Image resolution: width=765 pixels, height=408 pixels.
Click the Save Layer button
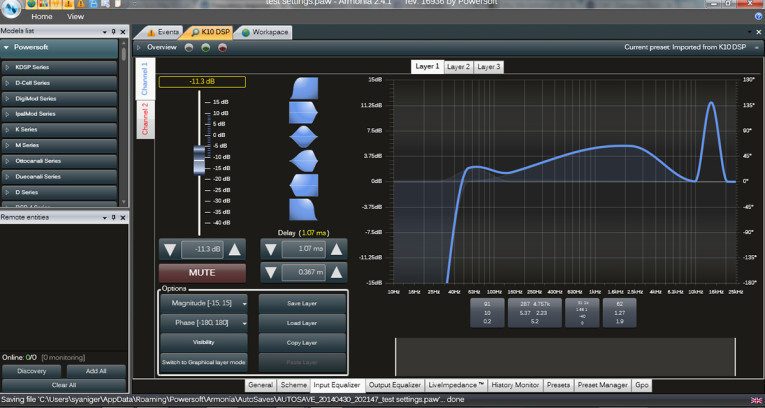pos(302,304)
